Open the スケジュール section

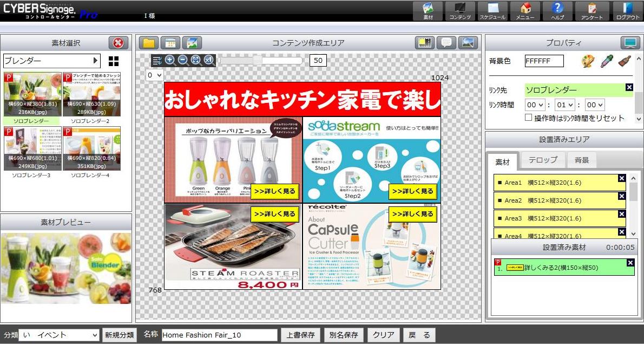(x=492, y=11)
